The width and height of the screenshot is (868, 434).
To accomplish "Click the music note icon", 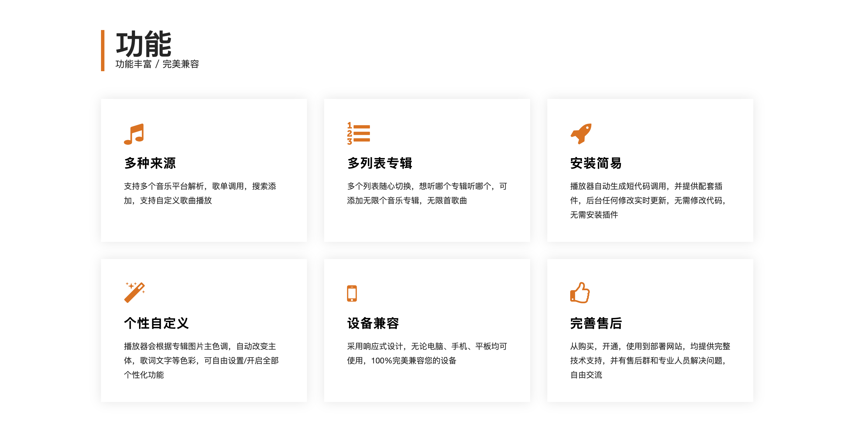I will tap(134, 134).
